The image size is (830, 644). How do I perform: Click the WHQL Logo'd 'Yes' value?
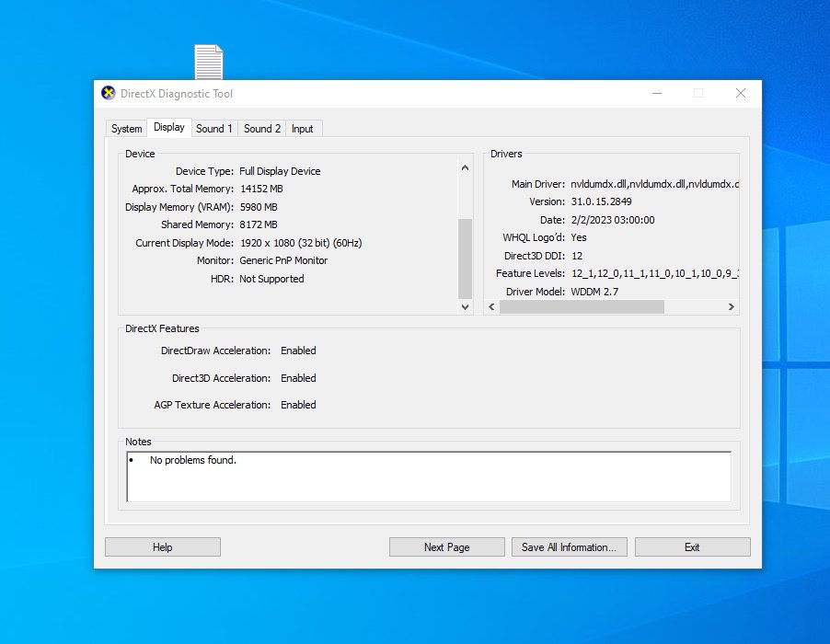tap(579, 237)
